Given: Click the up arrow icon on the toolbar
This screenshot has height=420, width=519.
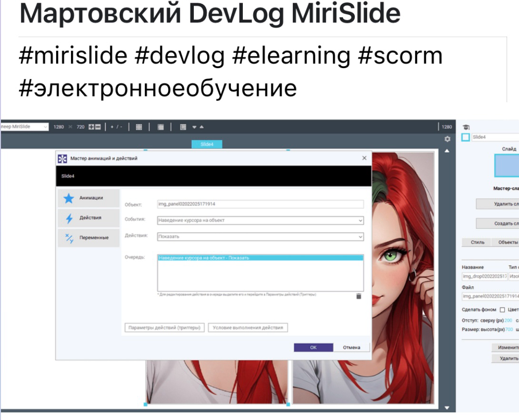Looking at the screenshot, I should [x=202, y=127].
